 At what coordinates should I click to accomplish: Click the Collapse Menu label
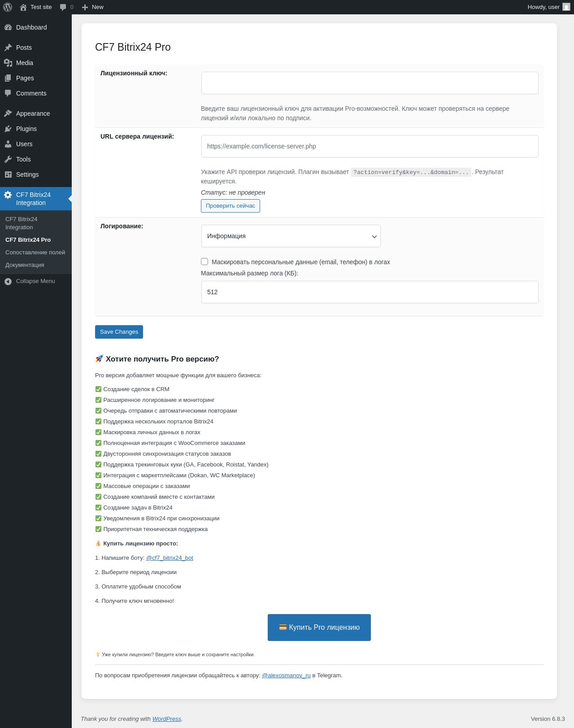click(35, 281)
